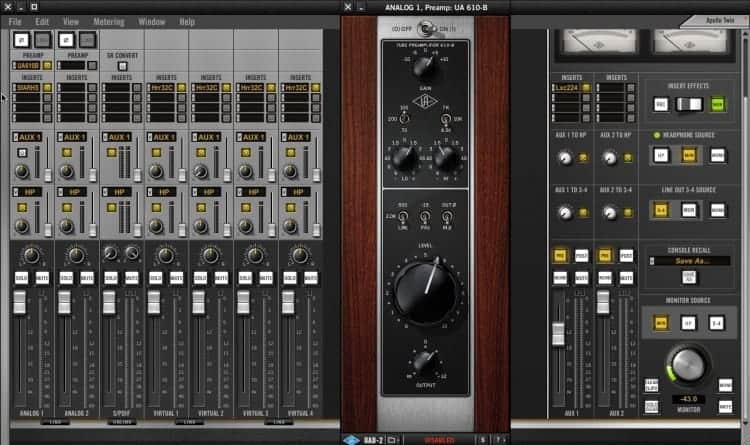
Task: Open the Metering menu
Action: point(109,22)
